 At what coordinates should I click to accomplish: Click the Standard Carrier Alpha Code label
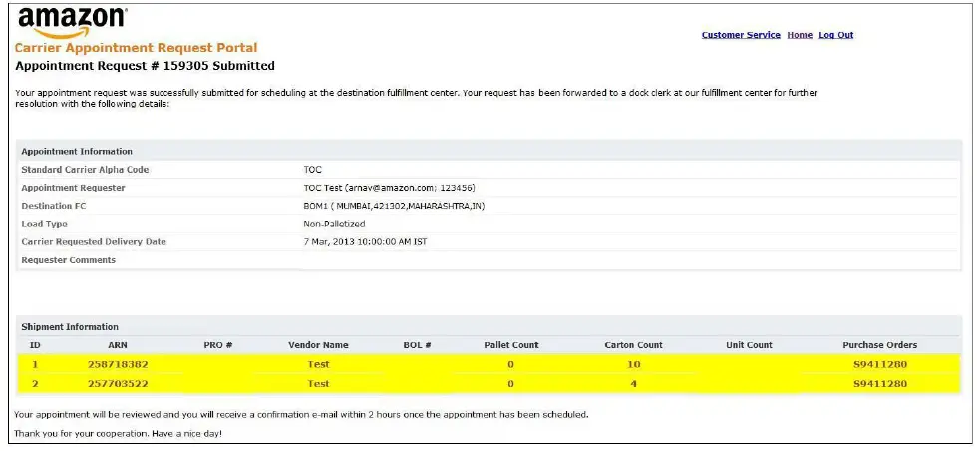(x=85, y=170)
